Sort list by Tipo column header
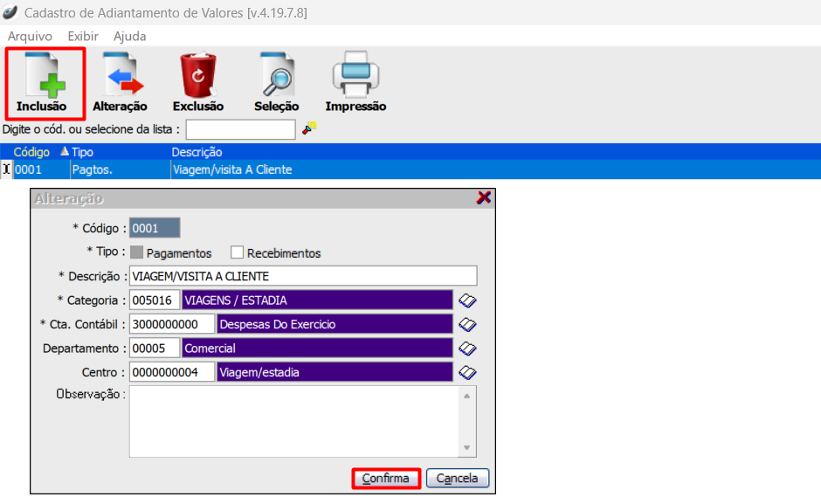This screenshot has width=821, height=504. (82, 152)
